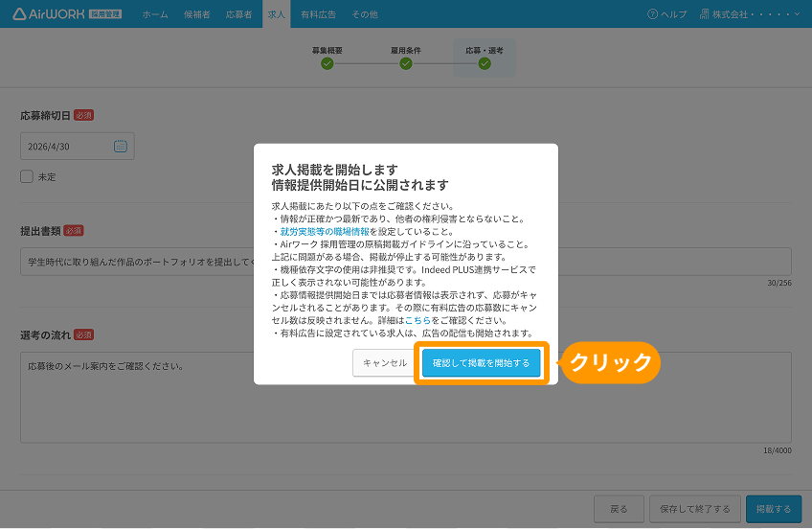The height and width of the screenshot is (529, 812).
Task: Click the 戻る button
Action: tap(619, 509)
